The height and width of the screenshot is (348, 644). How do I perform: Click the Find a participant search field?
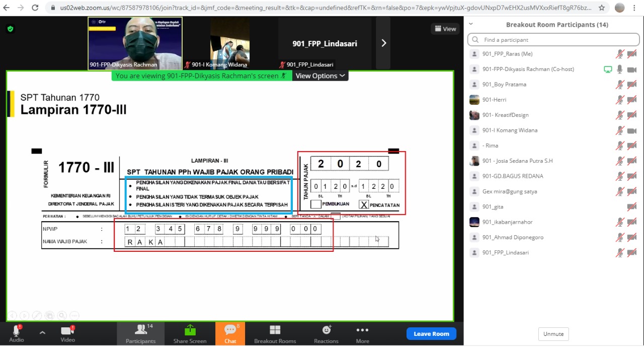click(553, 40)
